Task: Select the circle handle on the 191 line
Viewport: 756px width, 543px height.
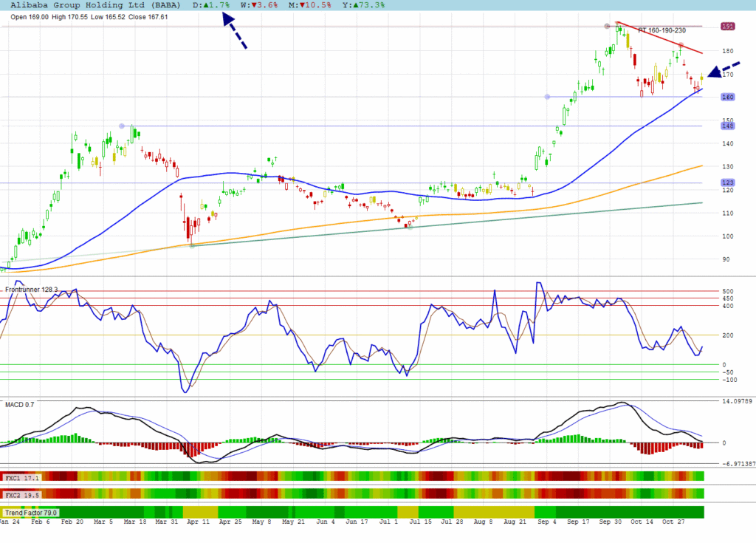Action: [608, 26]
